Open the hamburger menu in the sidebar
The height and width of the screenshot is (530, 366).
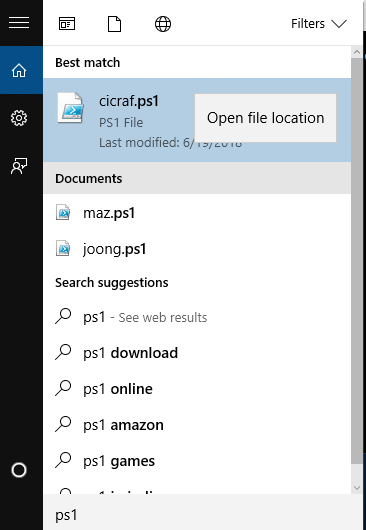pyautogui.click(x=19, y=23)
